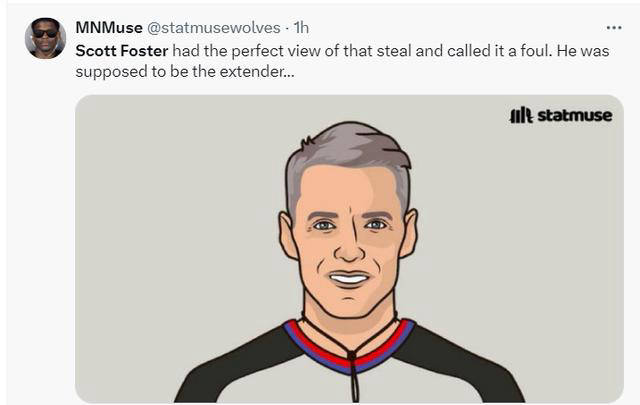Click the referee's nose in illustration
Image resolution: width=640 pixels, height=405 pixels.
point(348,248)
